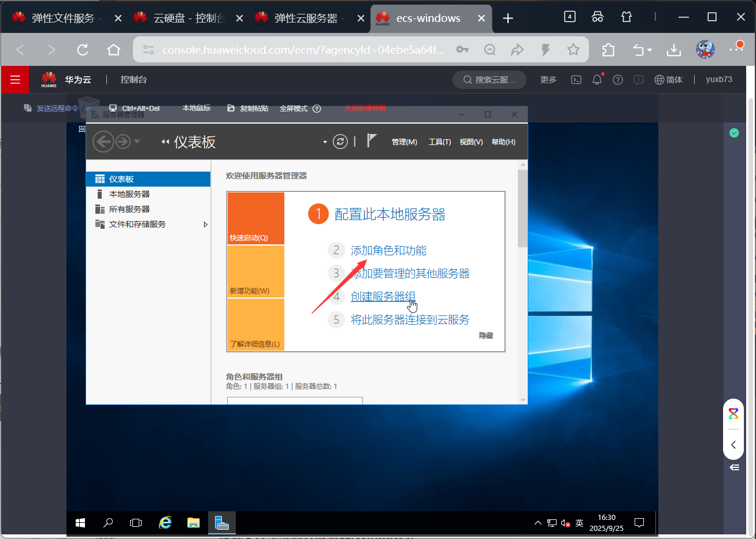
Task: Open File Explorer from taskbar
Action: click(x=193, y=523)
